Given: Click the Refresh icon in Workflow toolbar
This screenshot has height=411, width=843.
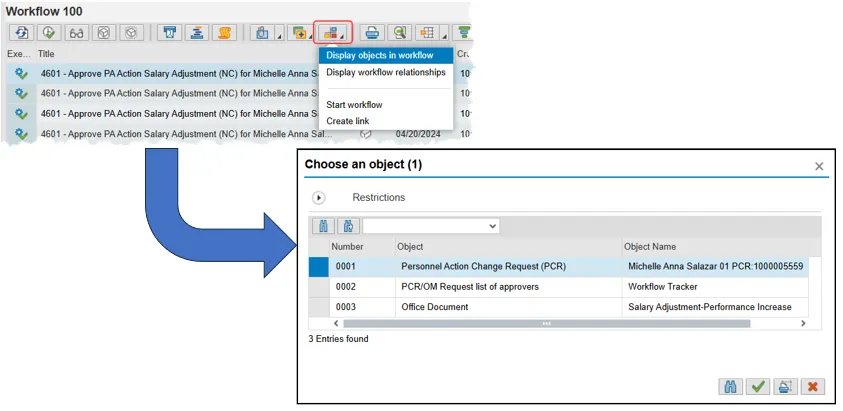Looking at the screenshot, I should tap(22, 33).
